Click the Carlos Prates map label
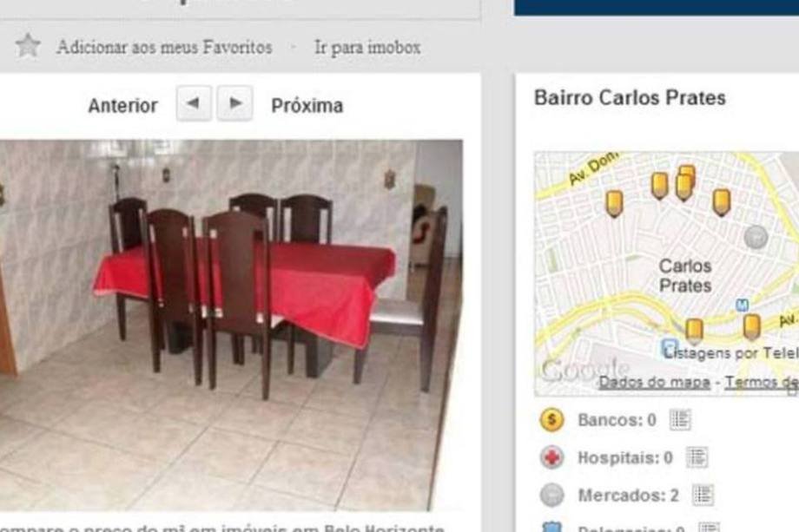 (685, 276)
